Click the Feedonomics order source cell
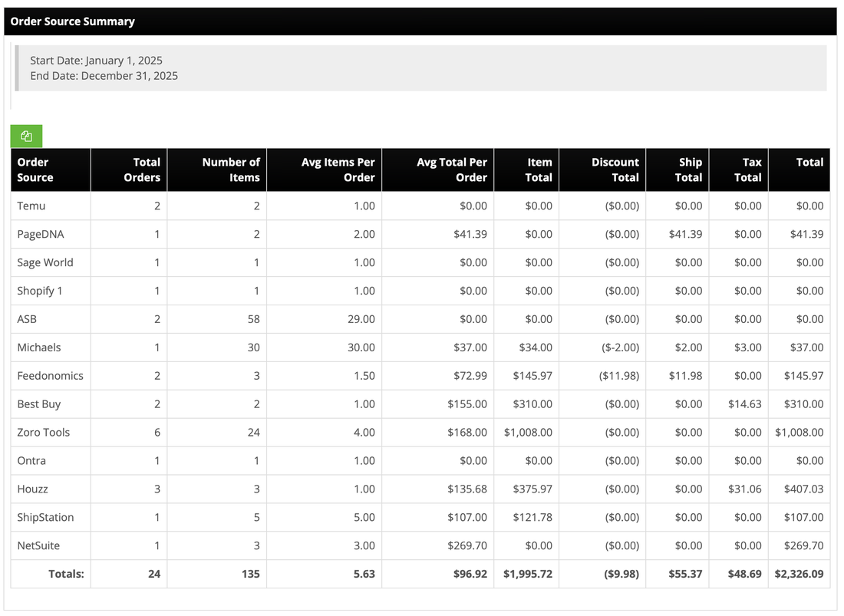 click(51, 376)
